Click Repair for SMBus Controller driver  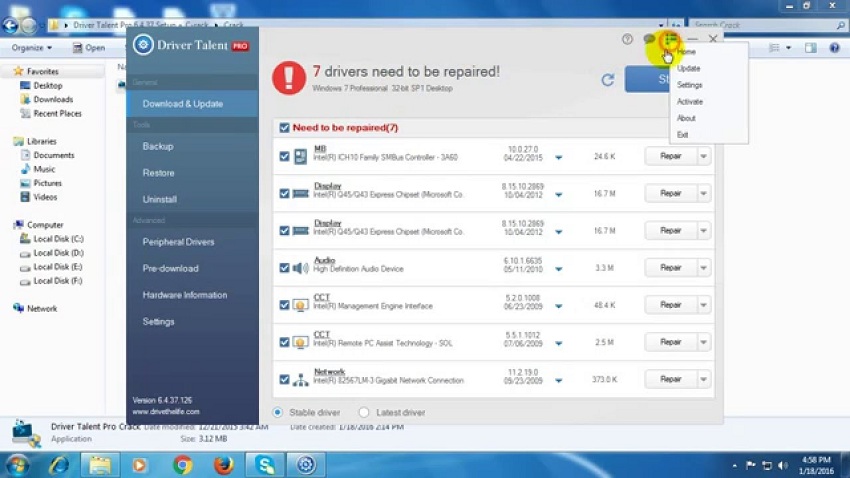click(x=671, y=156)
